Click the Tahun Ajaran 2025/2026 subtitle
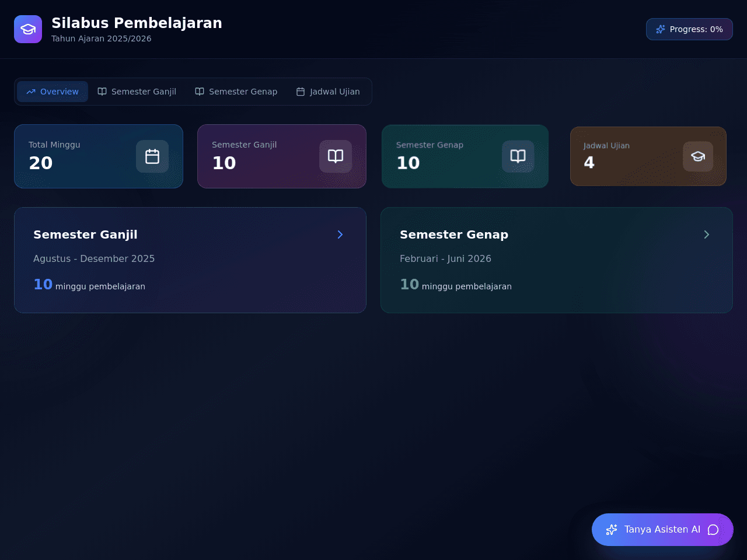The width and height of the screenshot is (747, 560). [102, 38]
